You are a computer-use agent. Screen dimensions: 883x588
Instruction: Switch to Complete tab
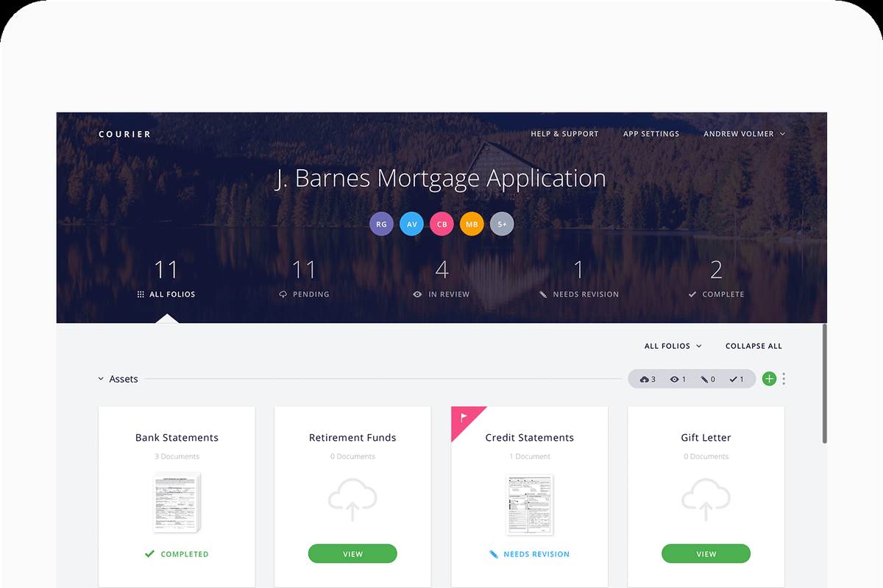[x=716, y=279]
